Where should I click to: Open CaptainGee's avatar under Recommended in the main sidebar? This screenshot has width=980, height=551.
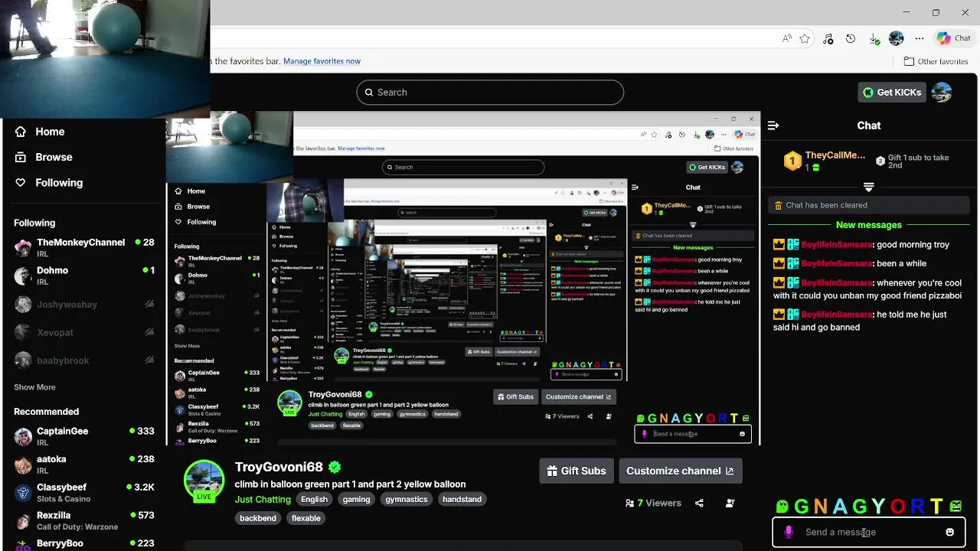click(x=23, y=436)
